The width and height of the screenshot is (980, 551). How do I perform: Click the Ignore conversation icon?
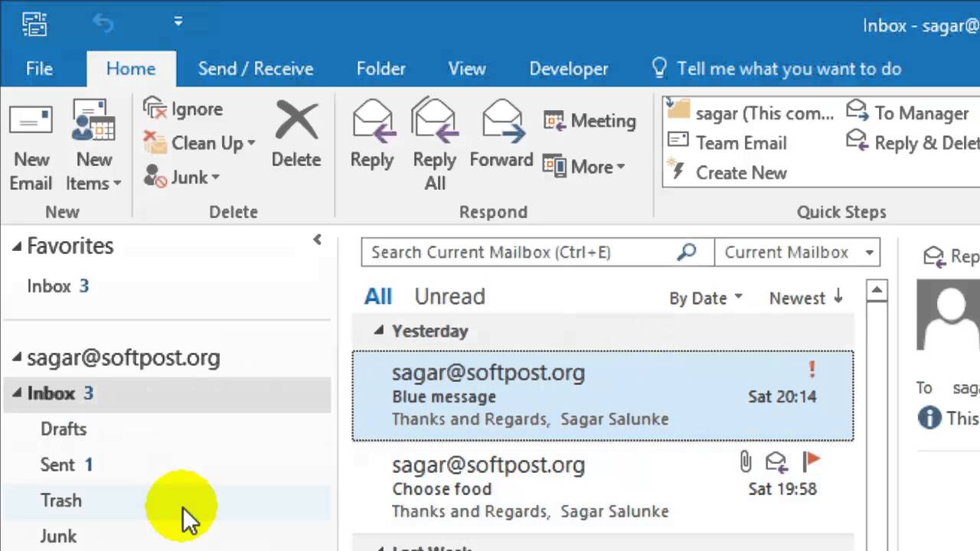pos(155,109)
